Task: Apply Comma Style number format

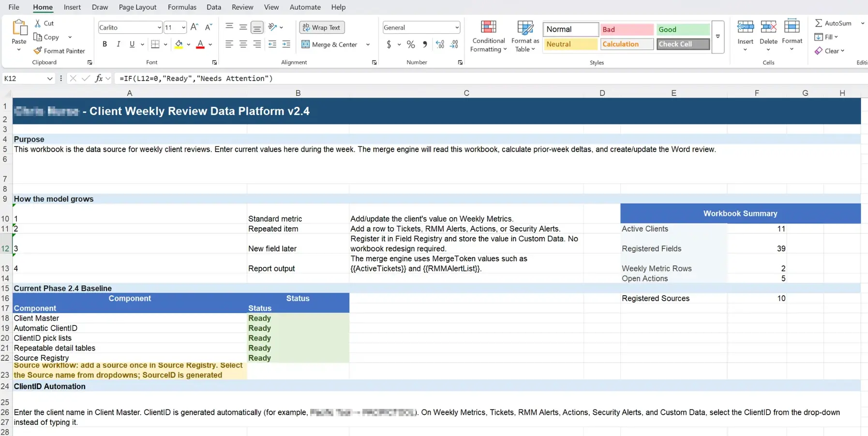Action: click(425, 44)
